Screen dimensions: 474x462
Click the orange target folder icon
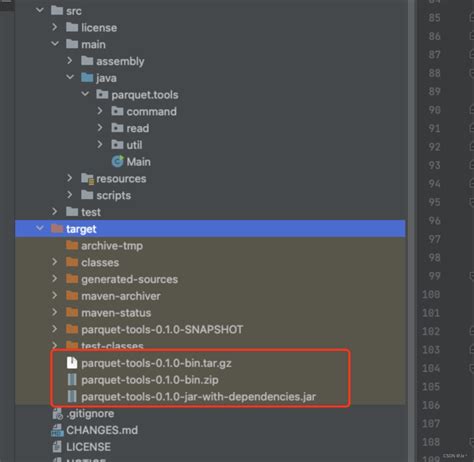(57, 229)
